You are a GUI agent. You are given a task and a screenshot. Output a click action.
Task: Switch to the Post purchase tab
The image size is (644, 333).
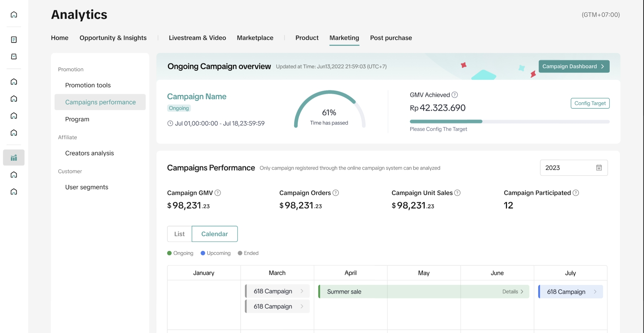click(391, 38)
